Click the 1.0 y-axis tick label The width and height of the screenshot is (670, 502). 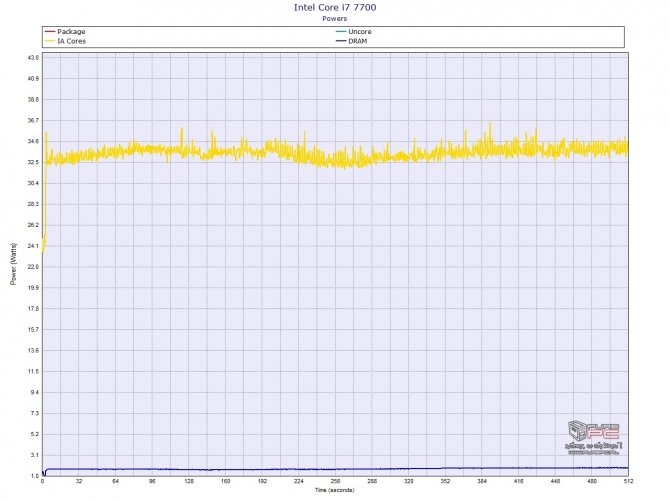coord(35,476)
